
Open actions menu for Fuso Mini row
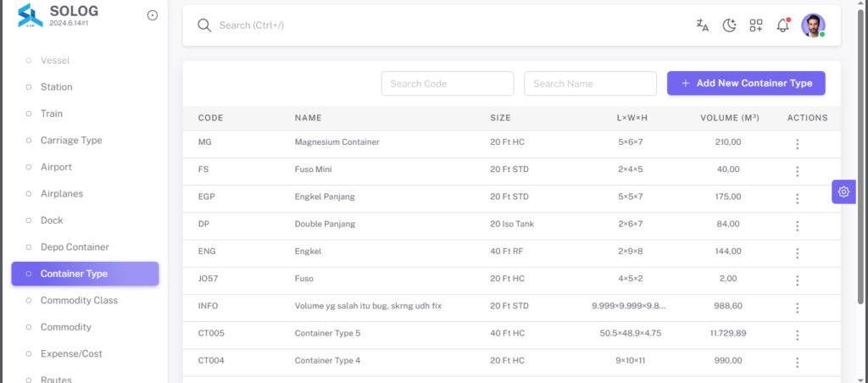point(797,171)
